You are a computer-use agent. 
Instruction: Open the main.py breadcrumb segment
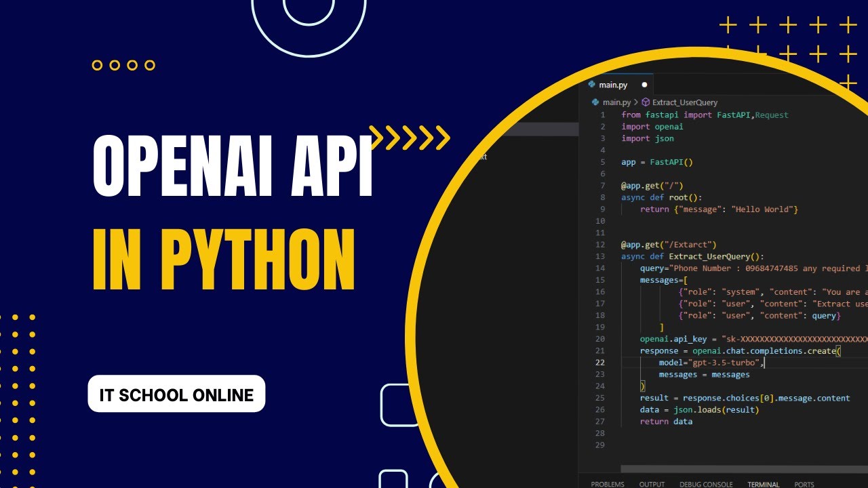pos(616,102)
